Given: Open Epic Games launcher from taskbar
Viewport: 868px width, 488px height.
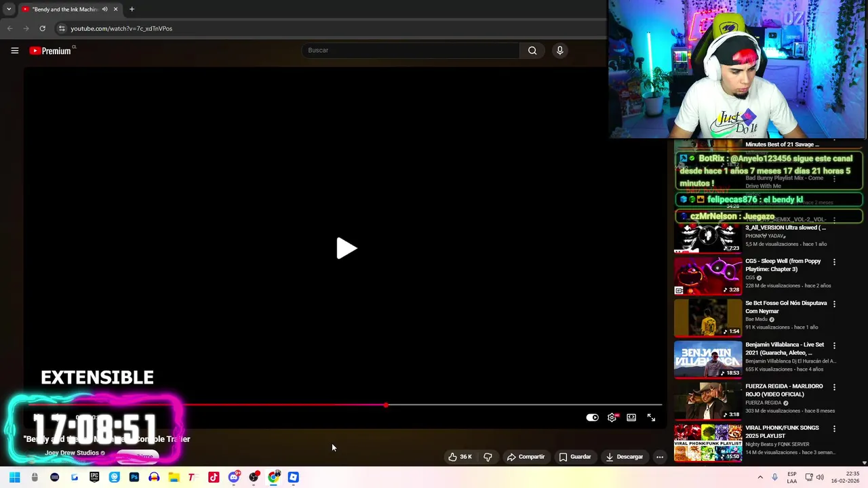Looking at the screenshot, I should coord(94,477).
